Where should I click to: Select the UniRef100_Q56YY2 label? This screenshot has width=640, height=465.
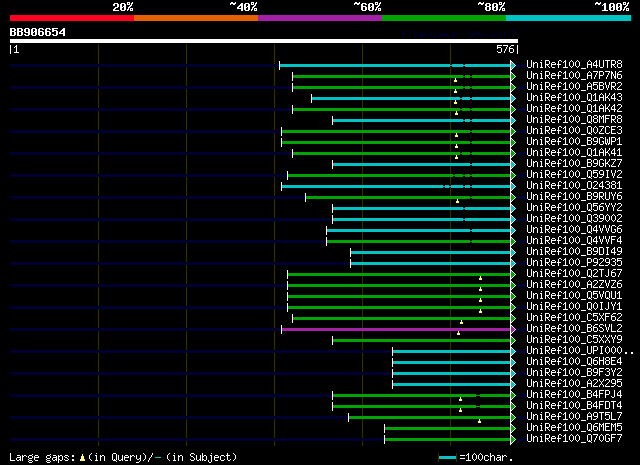click(574, 208)
